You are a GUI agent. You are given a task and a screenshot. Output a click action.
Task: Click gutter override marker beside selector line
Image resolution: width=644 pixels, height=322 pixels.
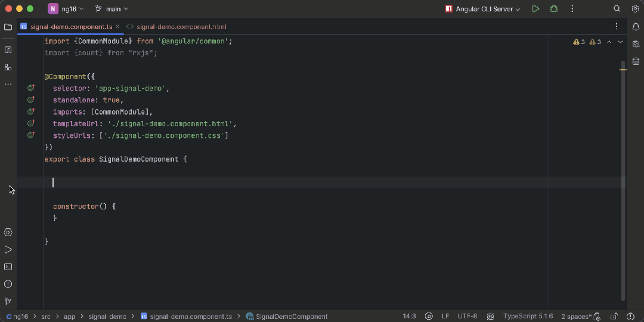[31, 88]
